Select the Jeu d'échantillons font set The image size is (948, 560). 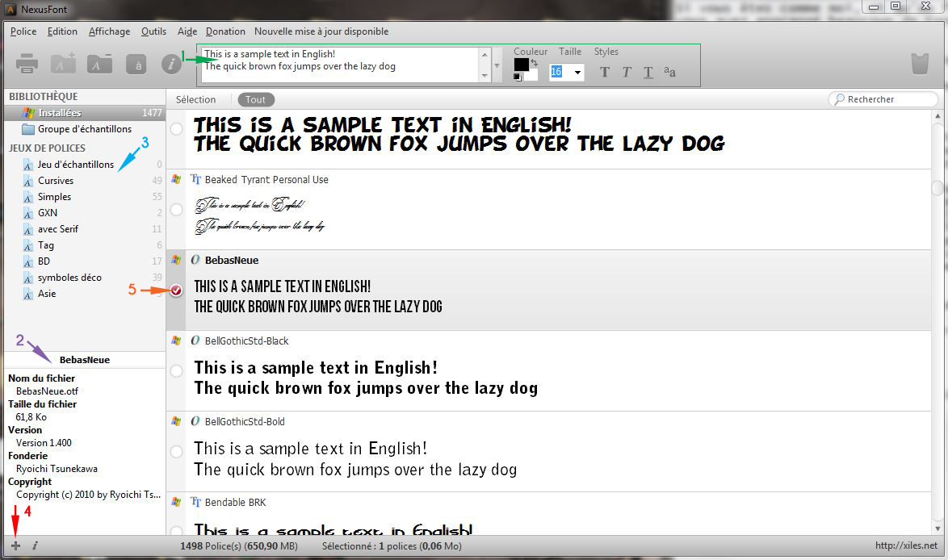coord(85,165)
